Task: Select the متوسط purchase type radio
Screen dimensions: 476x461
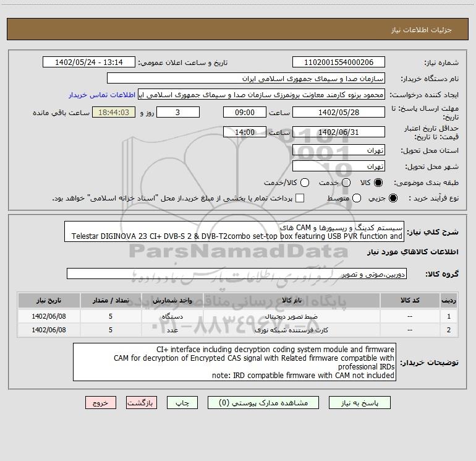Action: tap(357, 198)
